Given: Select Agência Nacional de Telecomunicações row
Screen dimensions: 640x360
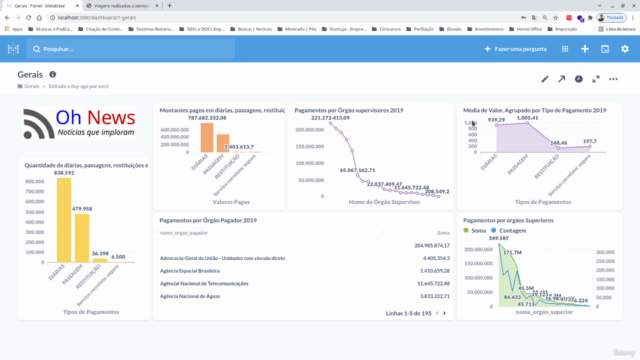Looking at the screenshot, I should pyautogui.click(x=304, y=284).
